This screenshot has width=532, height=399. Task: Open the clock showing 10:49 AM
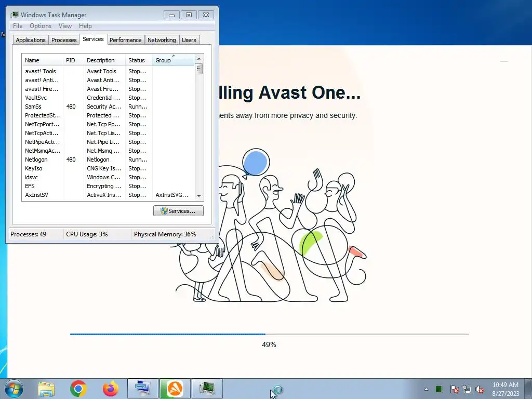tap(506, 389)
